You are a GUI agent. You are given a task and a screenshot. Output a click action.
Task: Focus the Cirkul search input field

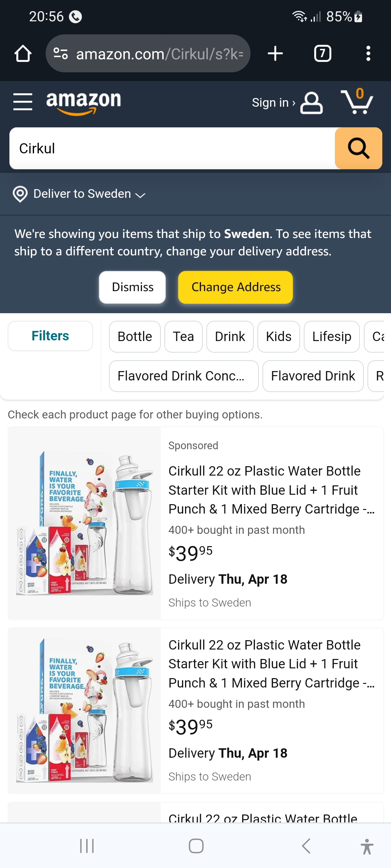coord(172,148)
